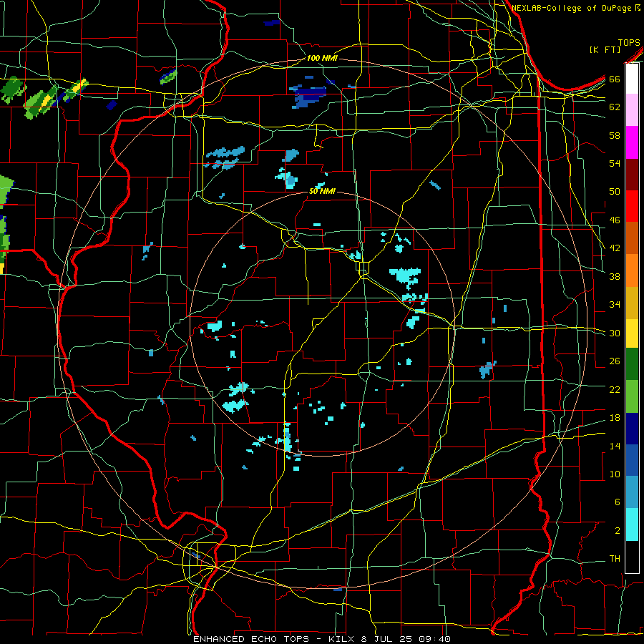
Task: Click the 6 legend value
Action: point(617,502)
